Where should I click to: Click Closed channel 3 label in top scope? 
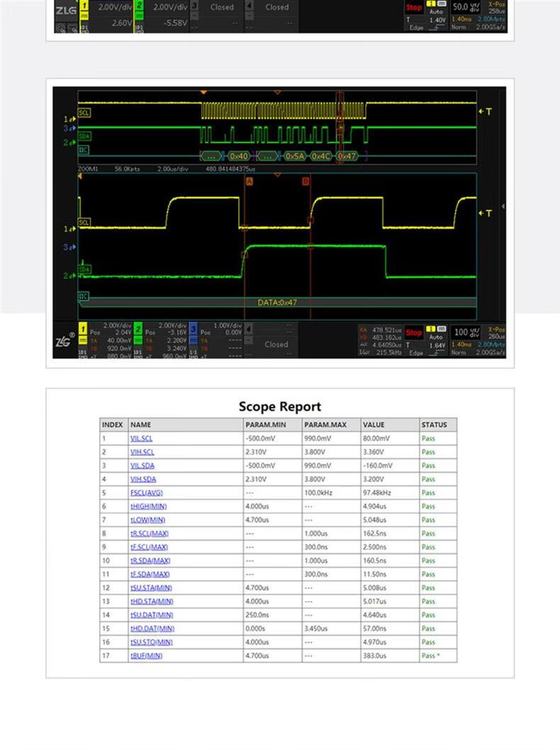pyautogui.click(x=222, y=7)
